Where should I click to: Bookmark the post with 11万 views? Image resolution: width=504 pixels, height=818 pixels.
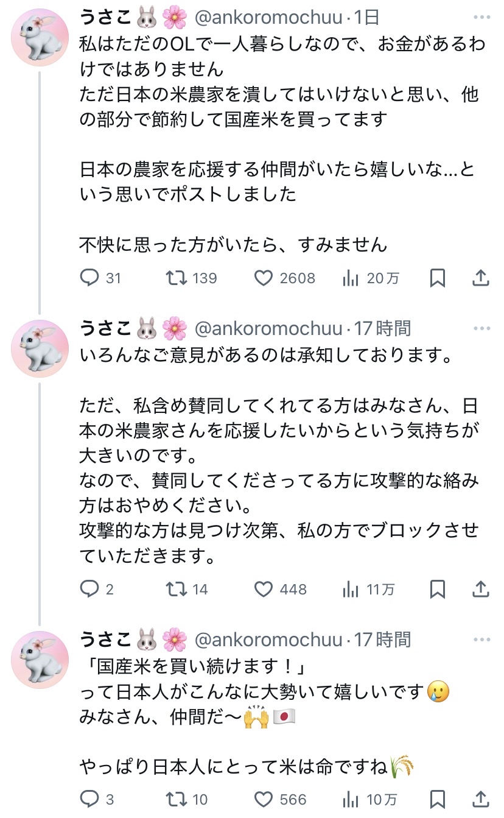[437, 589]
